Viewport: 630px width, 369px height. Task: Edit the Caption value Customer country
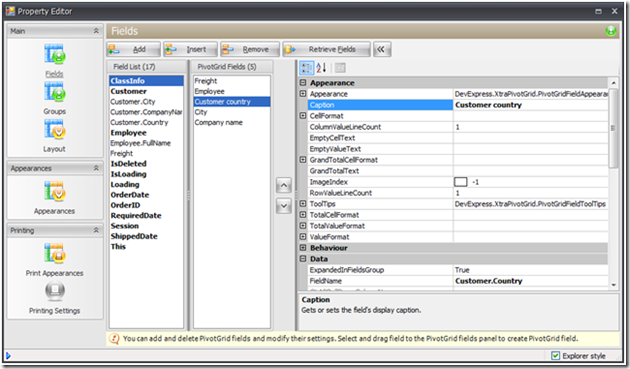click(x=530, y=105)
